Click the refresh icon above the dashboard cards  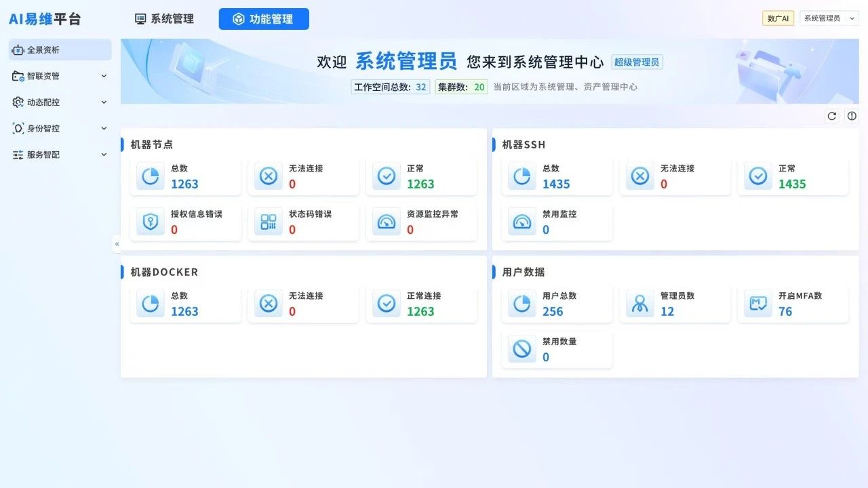click(832, 115)
